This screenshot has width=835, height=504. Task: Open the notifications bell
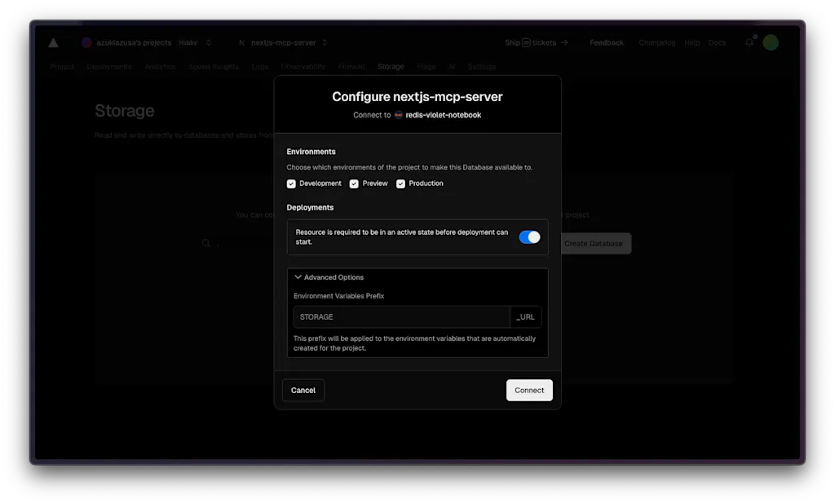click(x=749, y=42)
